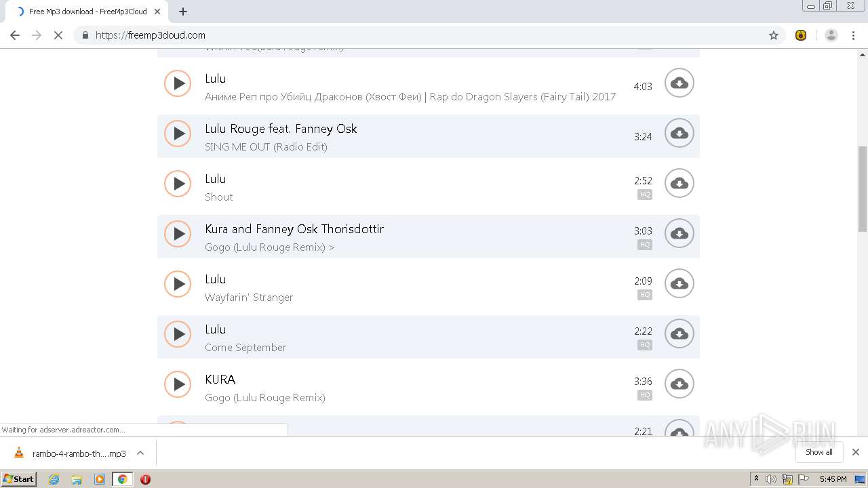868x488 pixels.
Task: Open File Explorer from taskbar
Action: tap(77, 479)
